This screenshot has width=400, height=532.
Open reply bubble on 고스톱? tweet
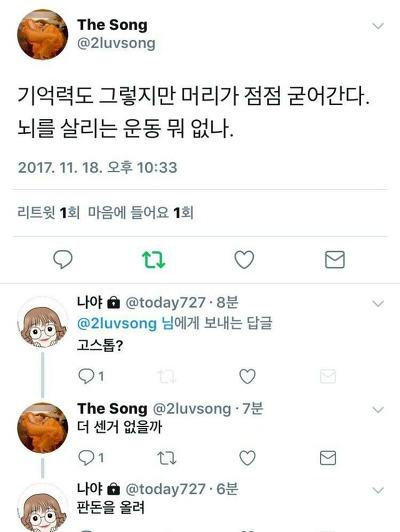click(x=85, y=376)
